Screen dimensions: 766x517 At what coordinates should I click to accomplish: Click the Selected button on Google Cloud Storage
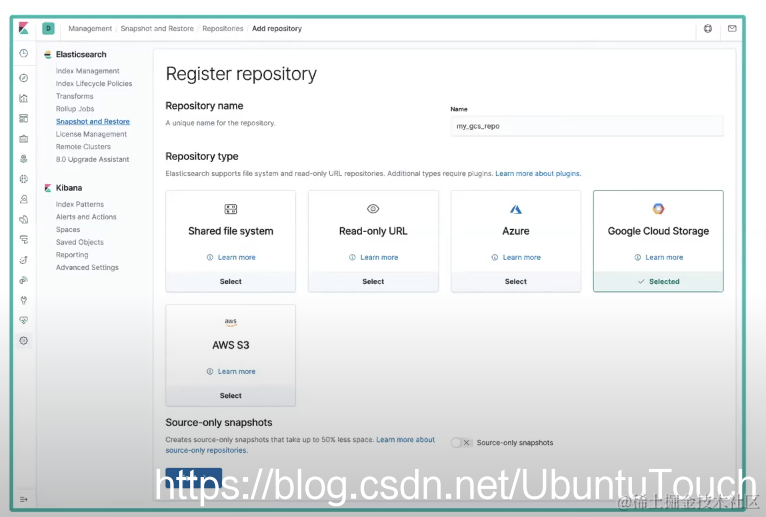pos(658,281)
